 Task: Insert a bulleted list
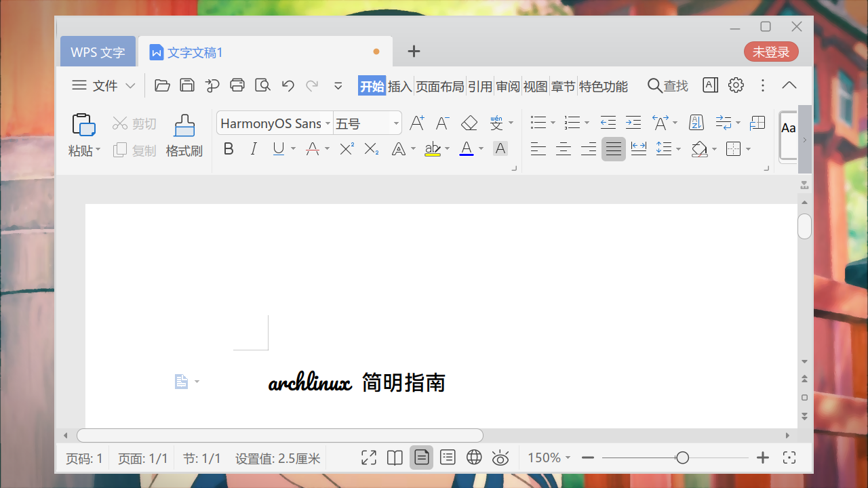pyautogui.click(x=538, y=123)
